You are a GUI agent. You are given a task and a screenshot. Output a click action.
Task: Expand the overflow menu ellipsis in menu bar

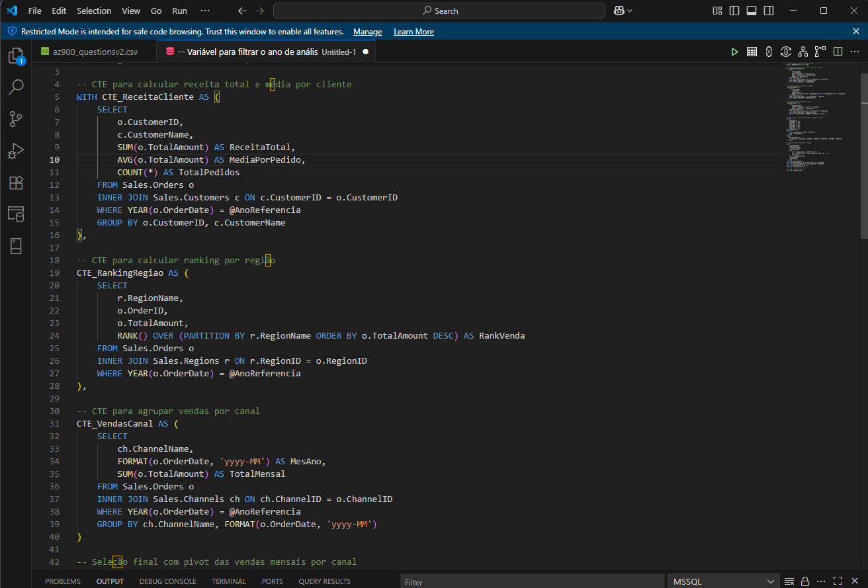point(204,11)
